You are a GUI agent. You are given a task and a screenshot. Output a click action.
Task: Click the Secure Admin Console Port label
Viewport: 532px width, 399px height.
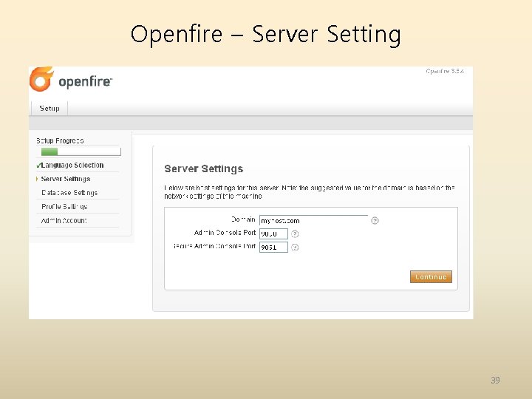[x=214, y=246]
